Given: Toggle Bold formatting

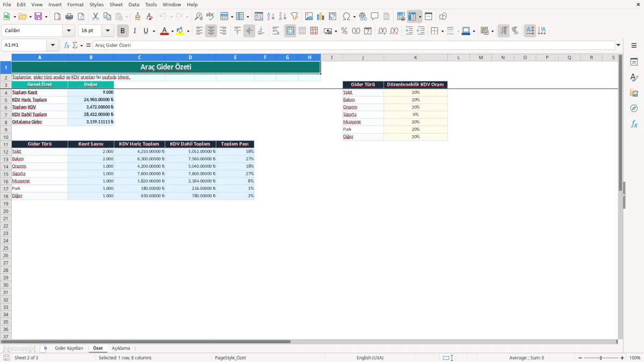Looking at the screenshot, I should (x=123, y=31).
